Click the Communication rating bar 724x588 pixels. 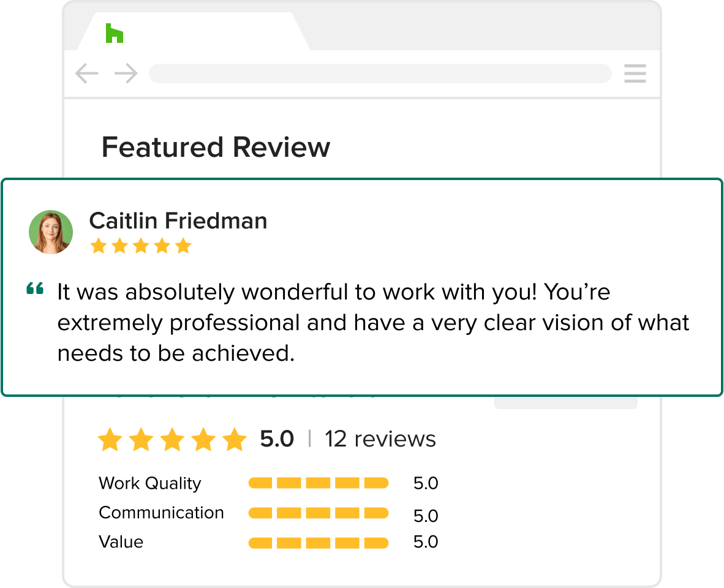[318, 513]
